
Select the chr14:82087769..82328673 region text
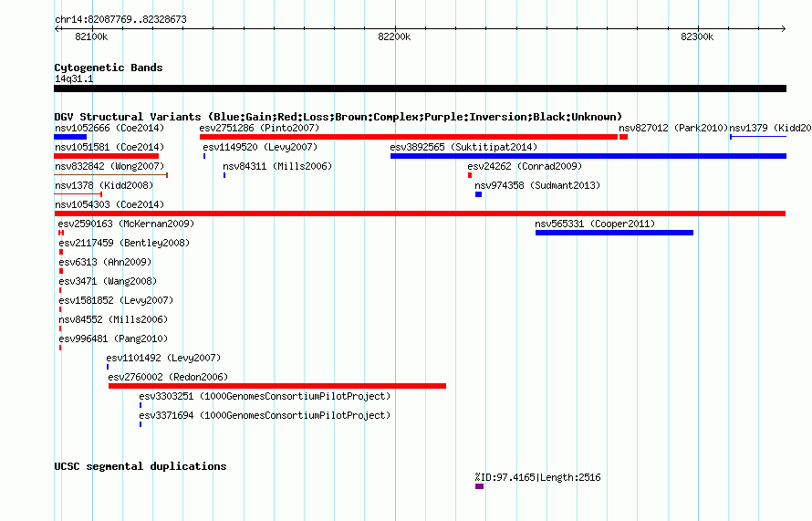120,19
